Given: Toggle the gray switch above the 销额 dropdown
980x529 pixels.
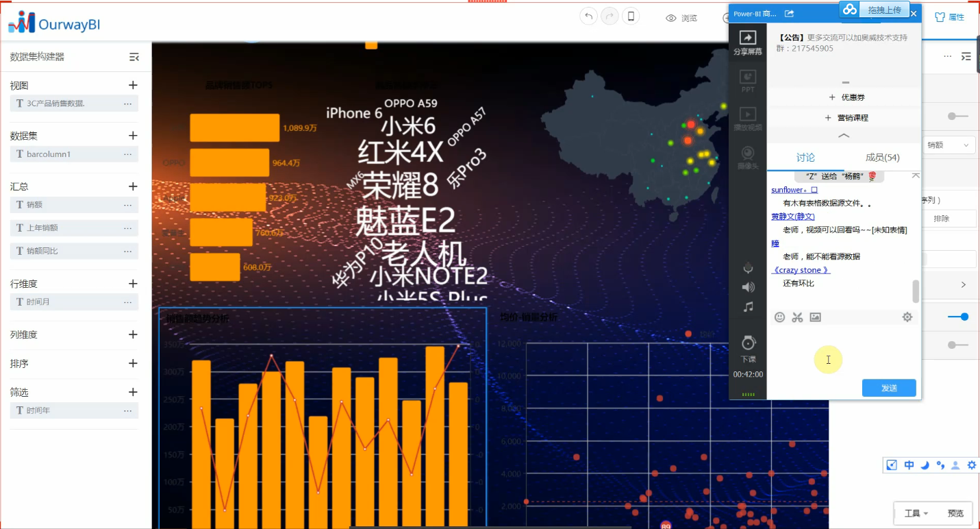Looking at the screenshot, I should (958, 116).
